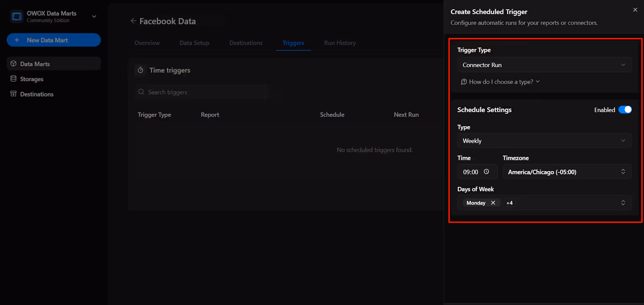Toggle the Enabled schedule switch
644x305 pixels.
(x=625, y=110)
